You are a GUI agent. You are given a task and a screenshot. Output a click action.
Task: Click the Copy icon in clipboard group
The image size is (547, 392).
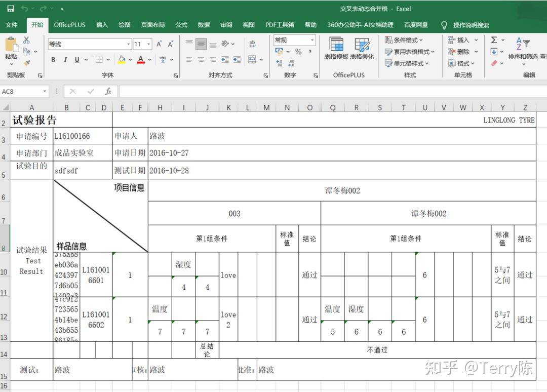point(26,52)
